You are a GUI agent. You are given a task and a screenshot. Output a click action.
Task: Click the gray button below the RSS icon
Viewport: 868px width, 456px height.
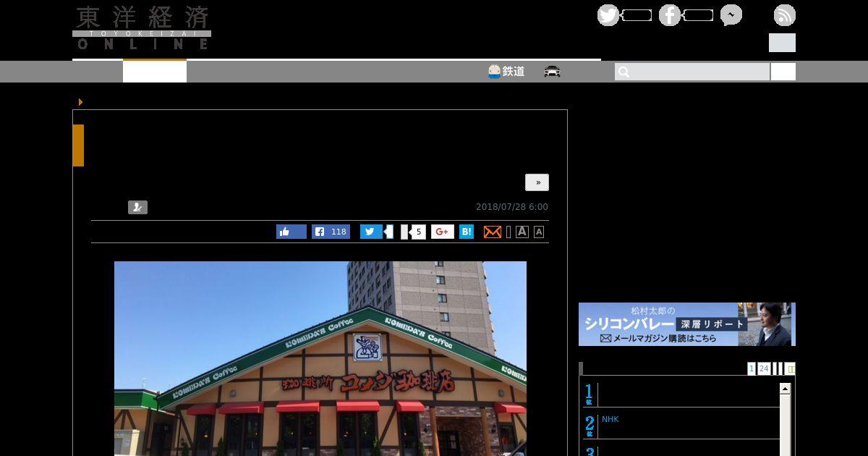pos(782,43)
